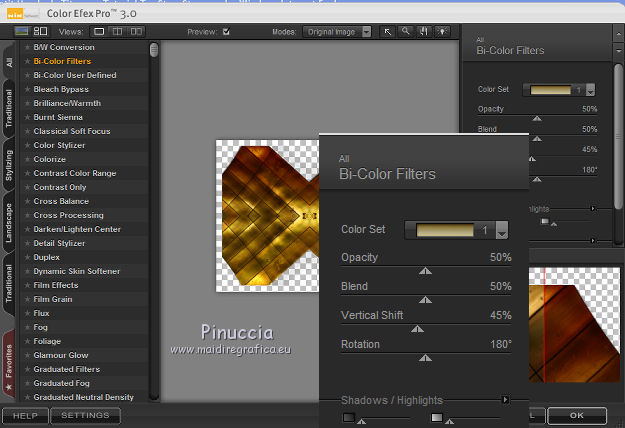Viewport: 625px width, 428px height.
Task: Open the Favorites tab
Action: [9, 367]
